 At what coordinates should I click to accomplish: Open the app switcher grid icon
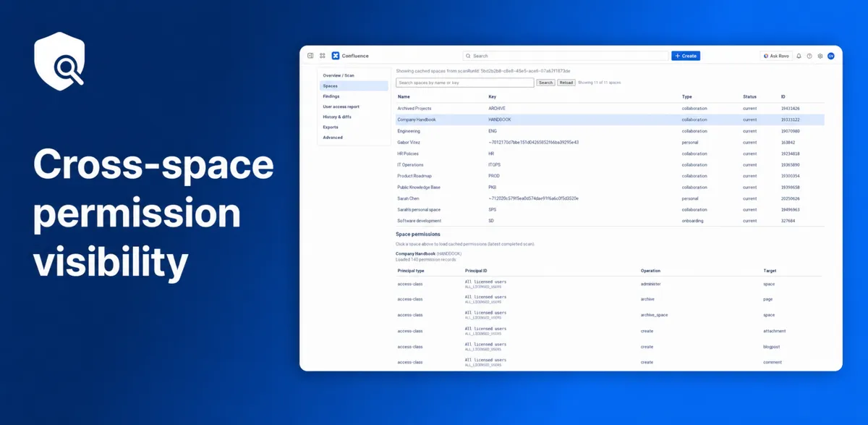point(323,56)
